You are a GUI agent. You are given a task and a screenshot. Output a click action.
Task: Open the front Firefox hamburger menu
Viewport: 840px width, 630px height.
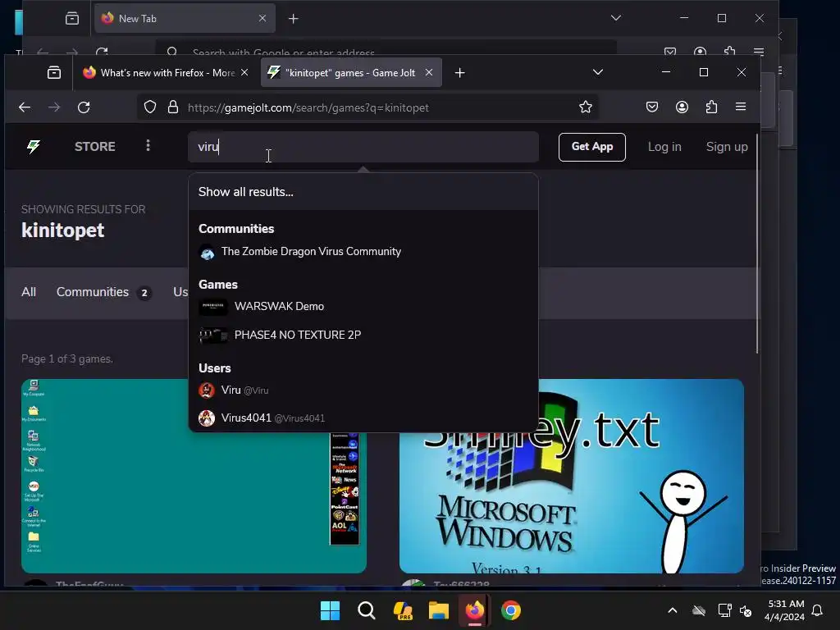click(741, 107)
